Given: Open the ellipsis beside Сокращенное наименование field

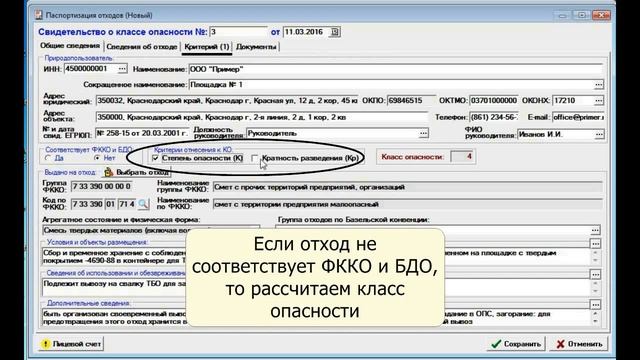Looking at the screenshot, I should pos(598,84).
